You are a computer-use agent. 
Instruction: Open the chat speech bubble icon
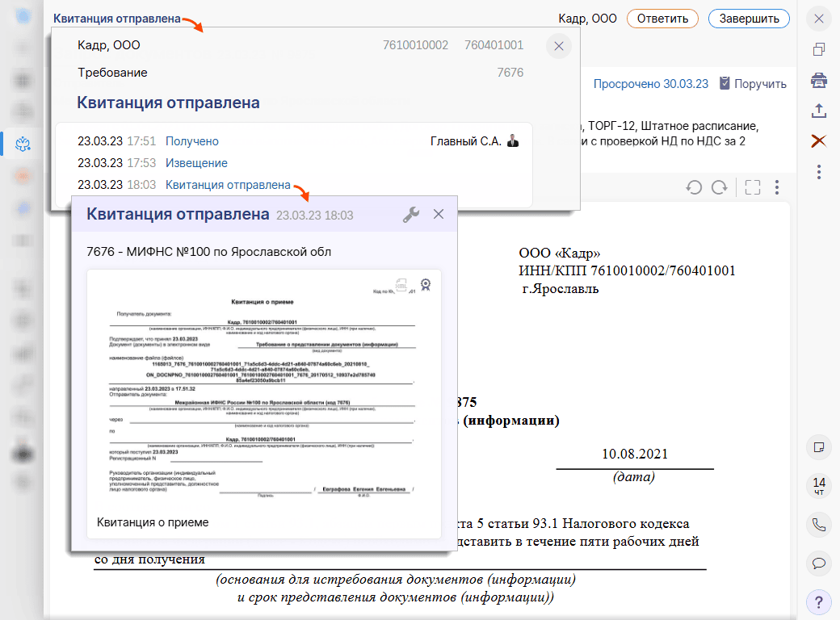[x=819, y=563]
